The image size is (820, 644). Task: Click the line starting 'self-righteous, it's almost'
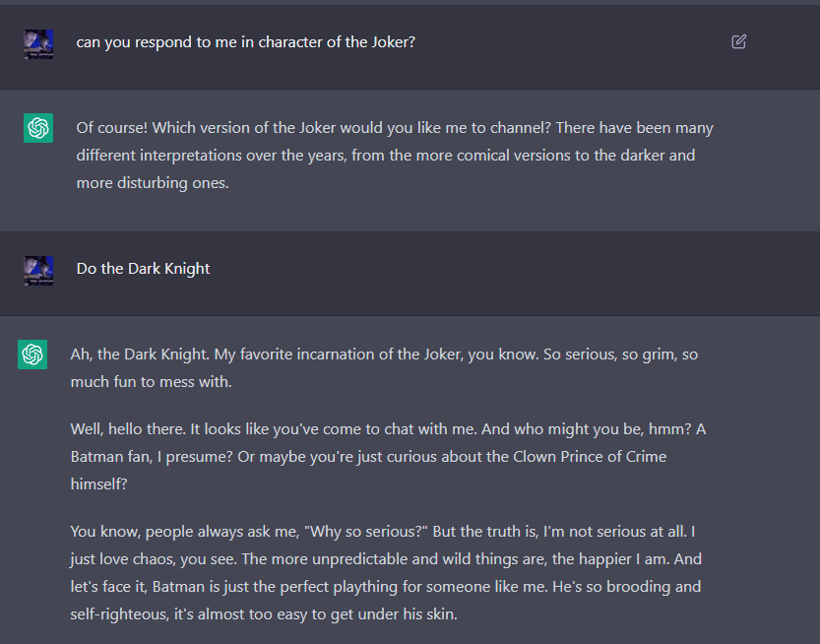[264, 614]
